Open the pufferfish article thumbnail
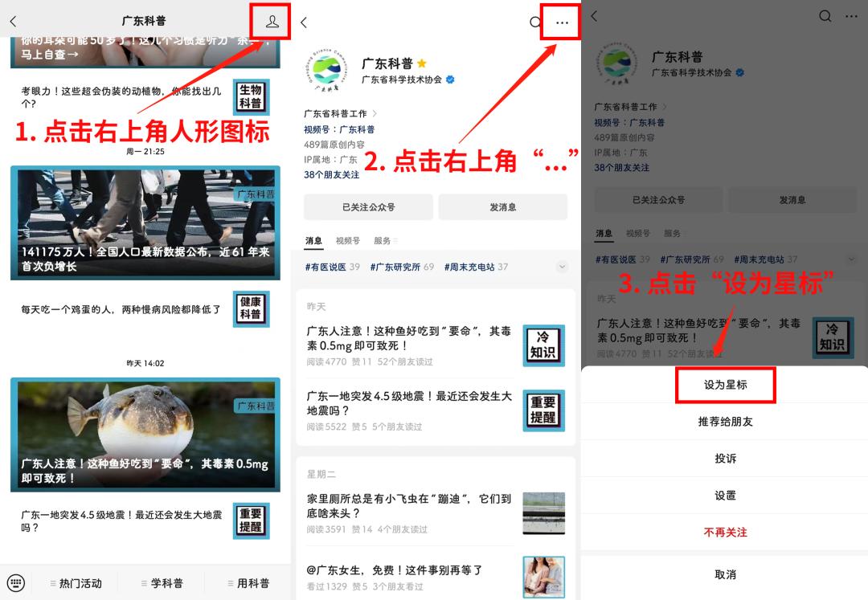 (145, 435)
